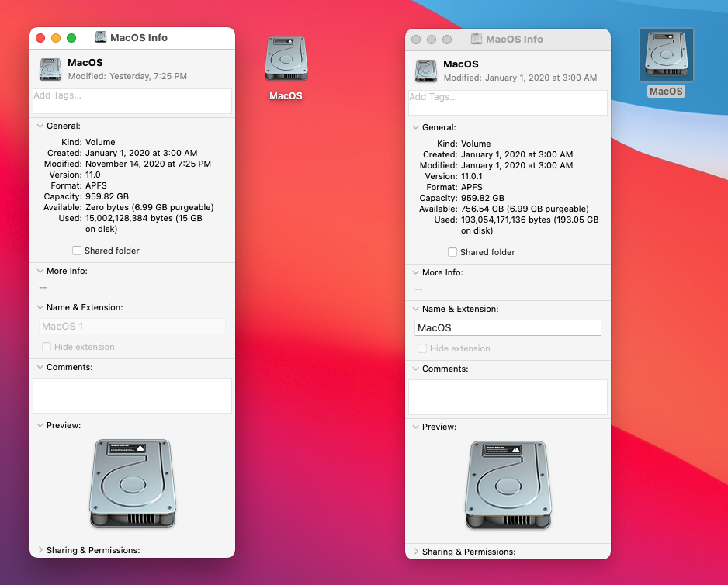
Task: Click '756.54 GB (6.99 GB purgeable)' text
Action: [x=525, y=209]
